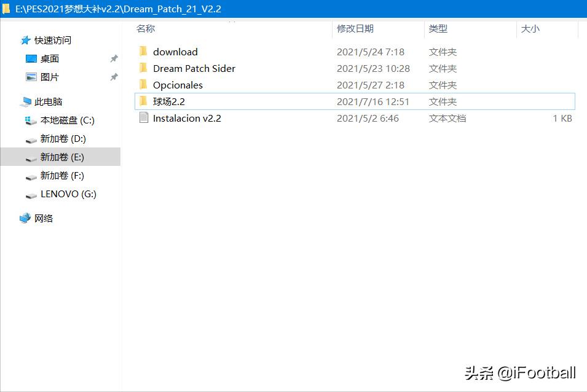The height and width of the screenshot is (392, 587).
Task: Select the Opcionales folder name
Action: (x=178, y=85)
